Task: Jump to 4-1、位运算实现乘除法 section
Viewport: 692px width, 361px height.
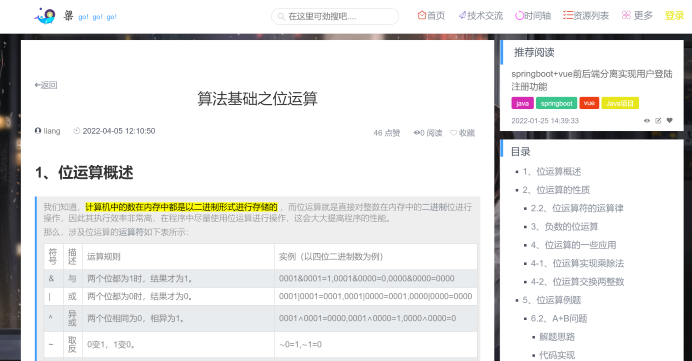Action: click(x=577, y=263)
